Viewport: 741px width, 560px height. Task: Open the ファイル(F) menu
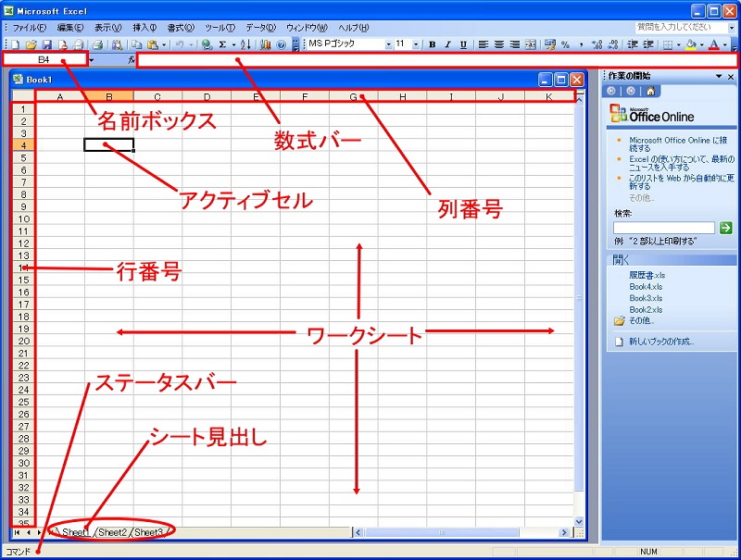click(x=30, y=28)
